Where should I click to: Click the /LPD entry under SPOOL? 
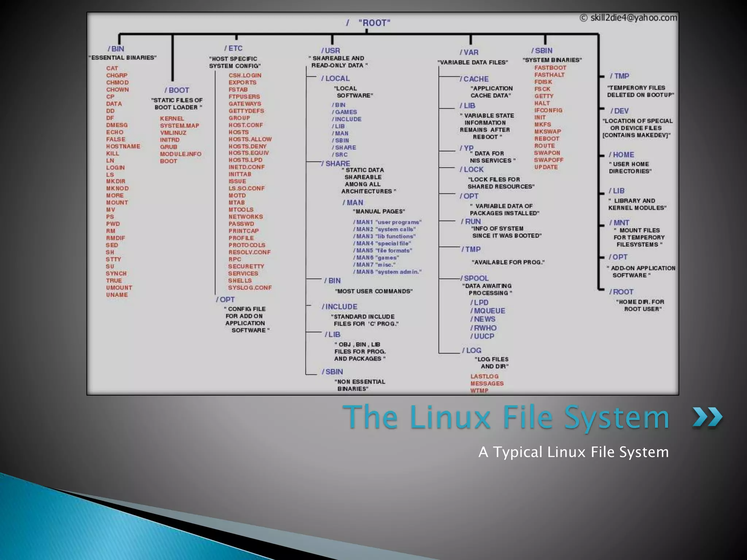pyautogui.click(x=479, y=303)
